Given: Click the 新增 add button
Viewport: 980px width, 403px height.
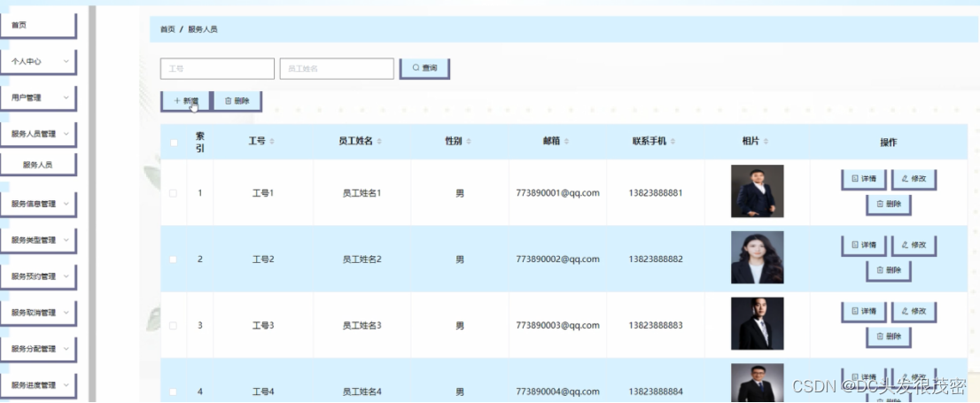Looking at the screenshot, I should coord(185,101).
